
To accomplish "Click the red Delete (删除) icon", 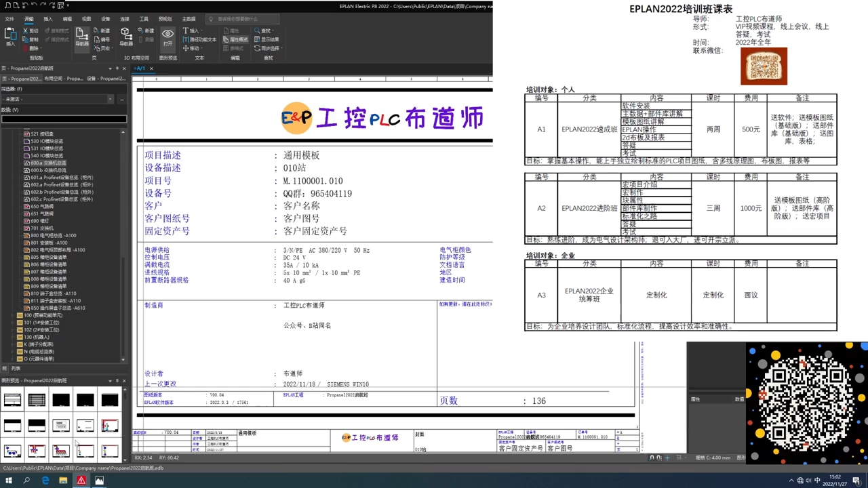I will coord(25,49).
